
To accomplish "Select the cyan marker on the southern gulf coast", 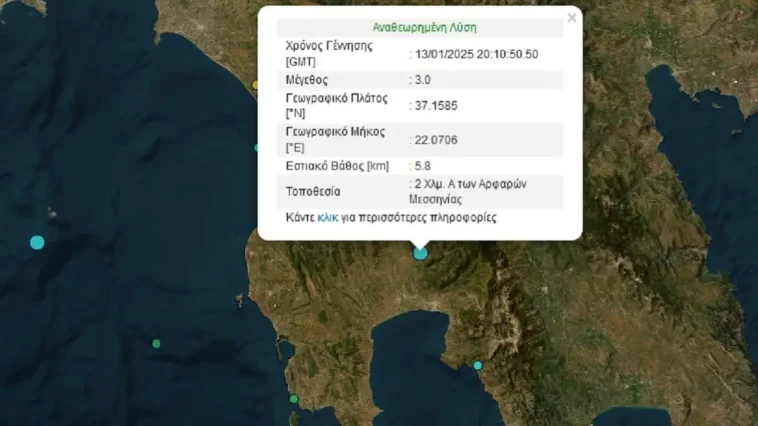I will (478, 365).
